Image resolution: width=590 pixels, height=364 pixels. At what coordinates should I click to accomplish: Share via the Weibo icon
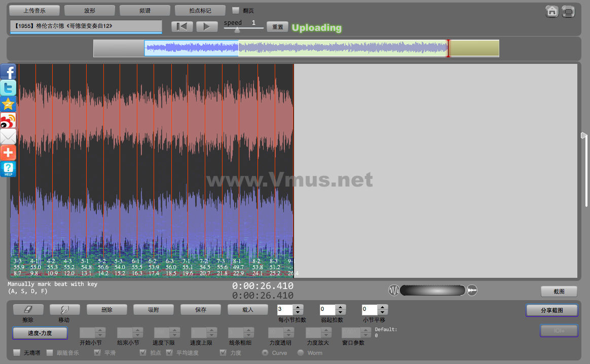pos(8,121)
